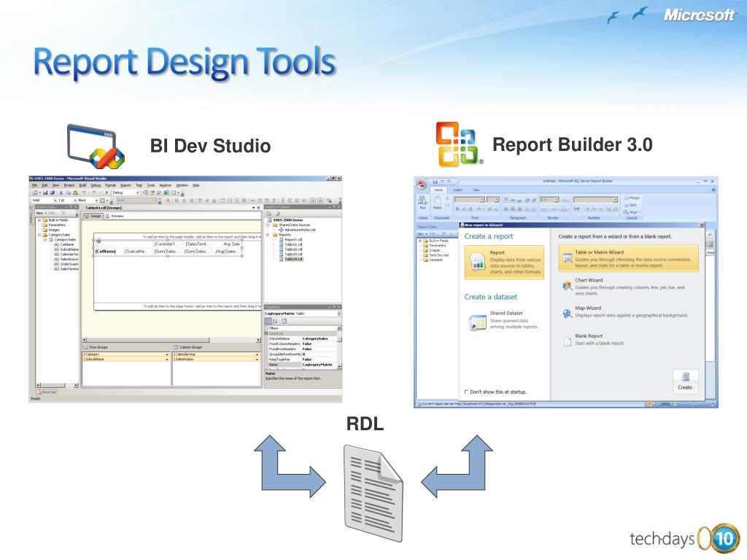Viewport: 747px width, 560px height.
Task: Click the Error List tab in Visual Studio
Action: click(x=47, y=392)
